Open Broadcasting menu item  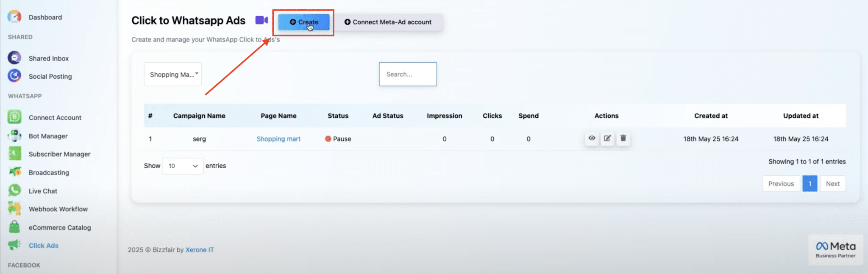click(x=49, y=172)
